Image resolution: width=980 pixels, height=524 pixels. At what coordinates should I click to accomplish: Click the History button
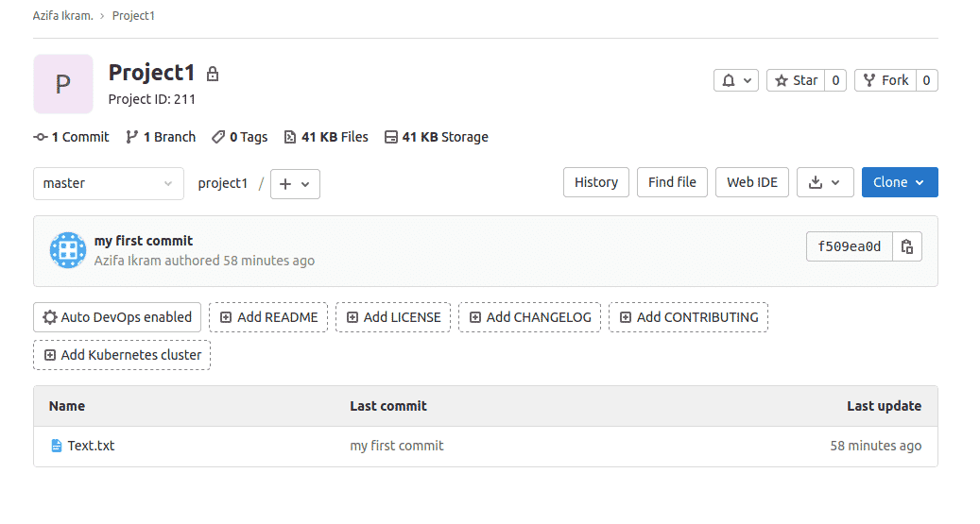596,182
